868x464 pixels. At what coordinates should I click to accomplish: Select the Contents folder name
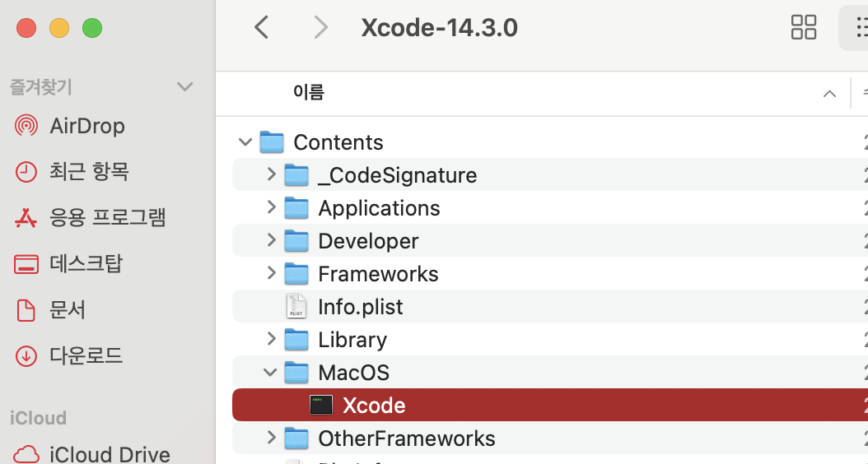338,142
